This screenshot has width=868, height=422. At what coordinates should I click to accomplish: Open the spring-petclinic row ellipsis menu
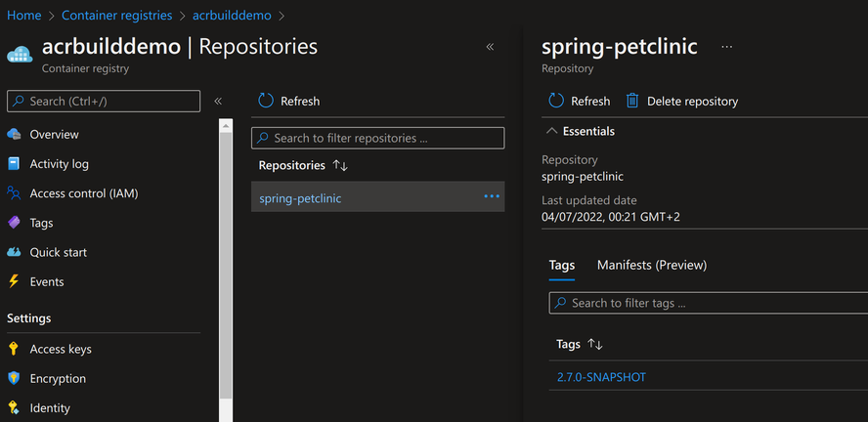pos(492,196)
